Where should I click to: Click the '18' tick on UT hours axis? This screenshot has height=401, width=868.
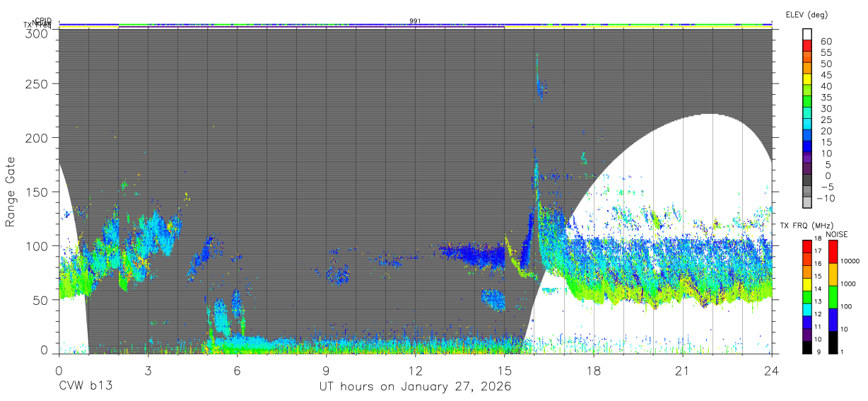point(593,370)
